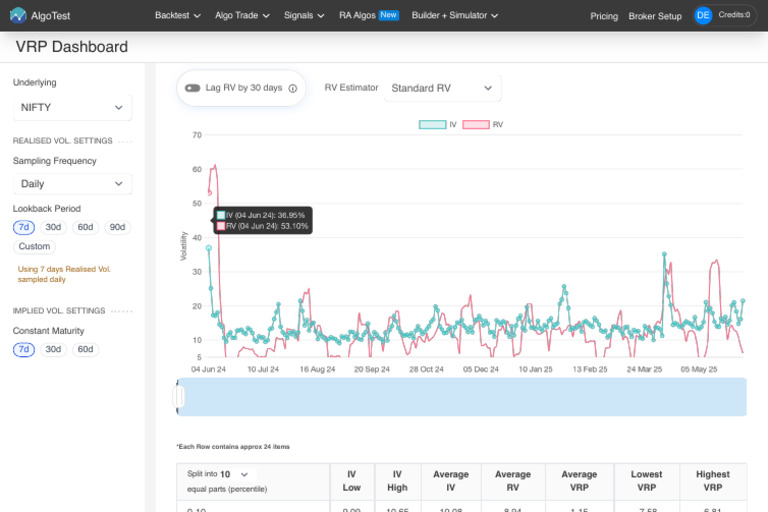768x512 pixels.
Task: Click the Highest VRP column header
Action: pos(713,481)
